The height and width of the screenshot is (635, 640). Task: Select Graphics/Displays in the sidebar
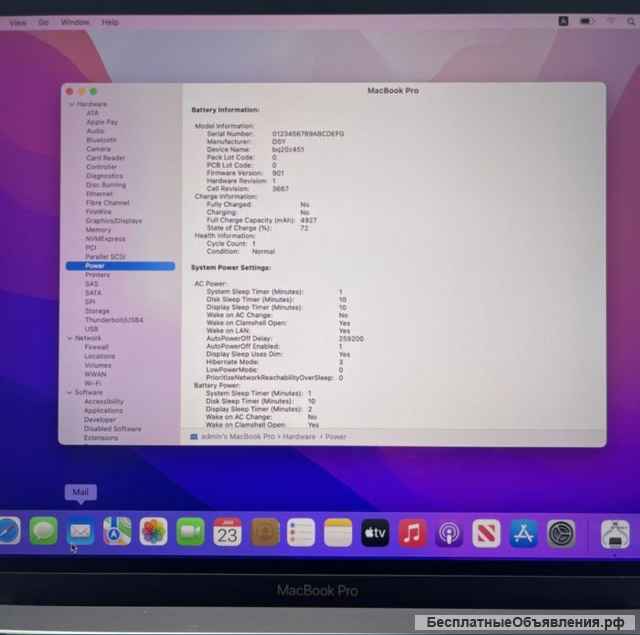pos(114,221)
